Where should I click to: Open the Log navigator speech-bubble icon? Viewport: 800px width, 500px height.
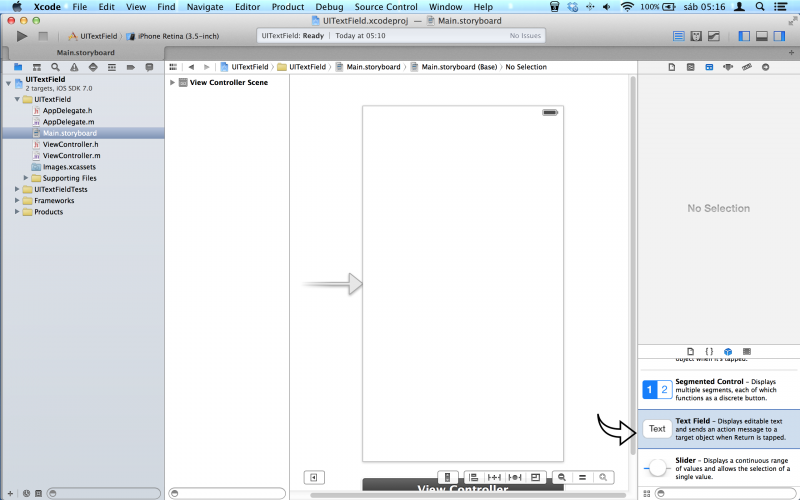[x=149, y=67]
